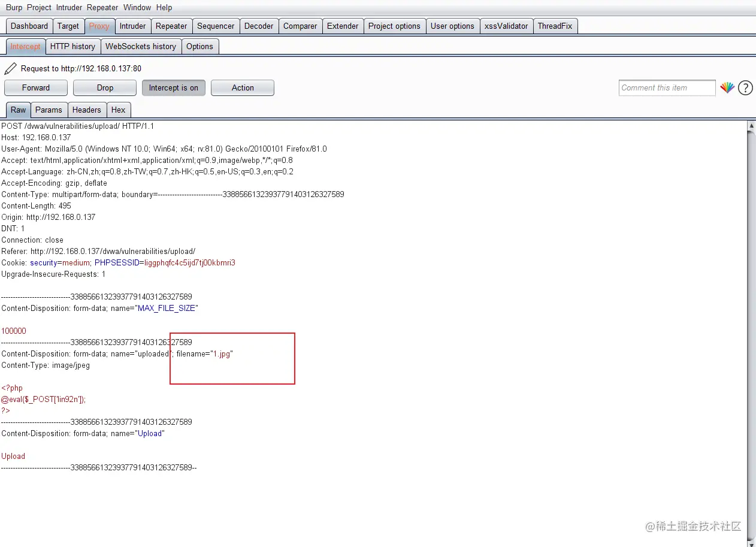
Task: Open the Window menu
Action: click(x=137, y=8)
